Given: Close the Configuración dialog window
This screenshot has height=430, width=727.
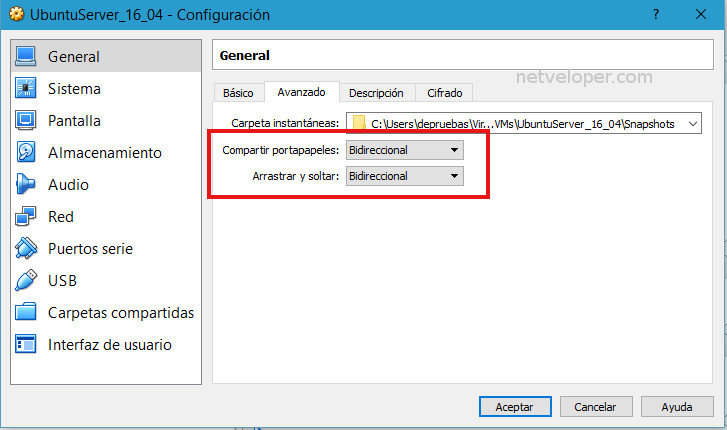Looking at the screenshot, I should click(701, 14).
